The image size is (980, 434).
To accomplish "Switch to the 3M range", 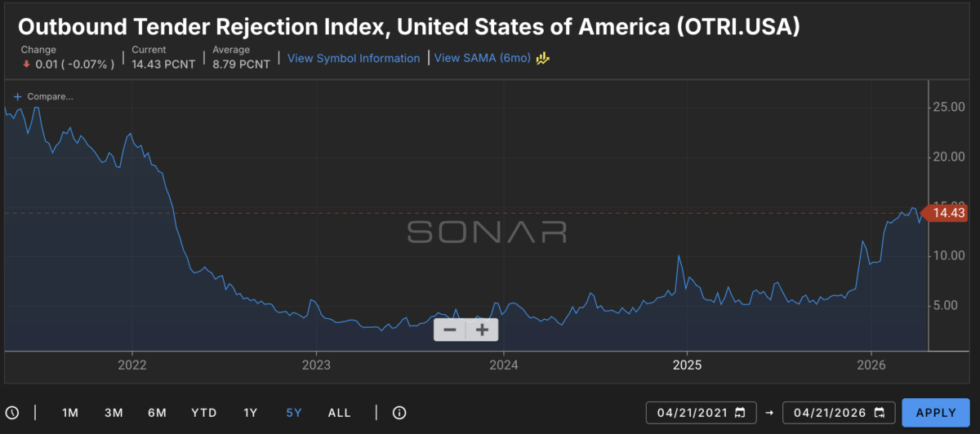I will pyautogui.click(x=114, y=413).
